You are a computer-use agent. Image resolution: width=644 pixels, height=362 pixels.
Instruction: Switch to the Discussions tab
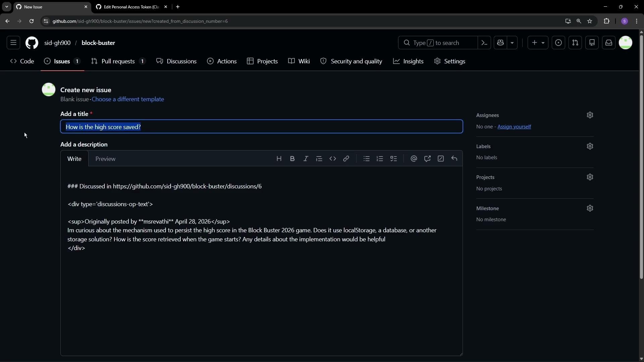[x=177, y=61]
